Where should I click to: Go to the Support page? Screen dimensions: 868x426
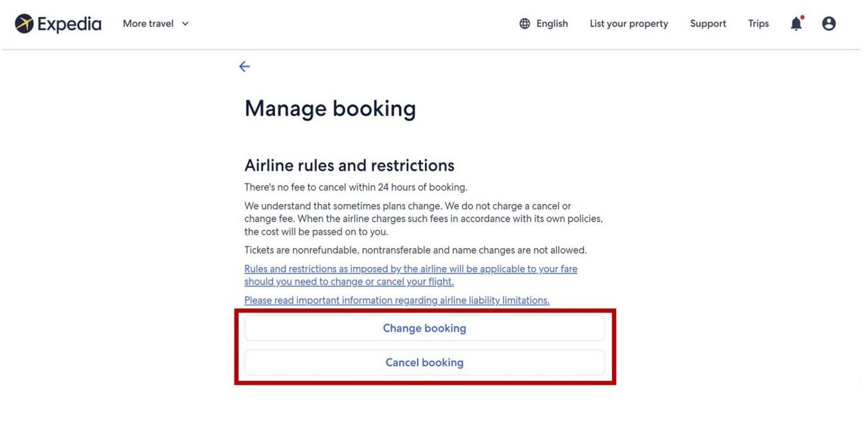(708, 24)
